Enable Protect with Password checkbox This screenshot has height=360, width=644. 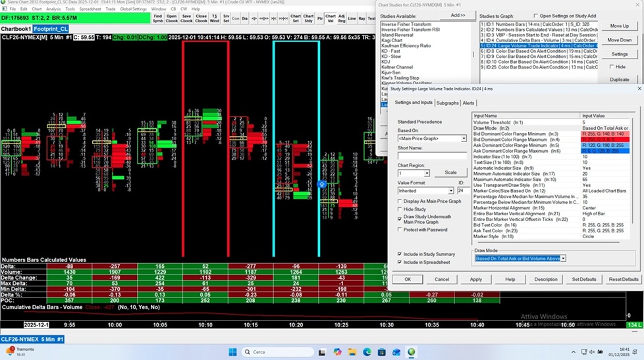click(x=400, y=230)
